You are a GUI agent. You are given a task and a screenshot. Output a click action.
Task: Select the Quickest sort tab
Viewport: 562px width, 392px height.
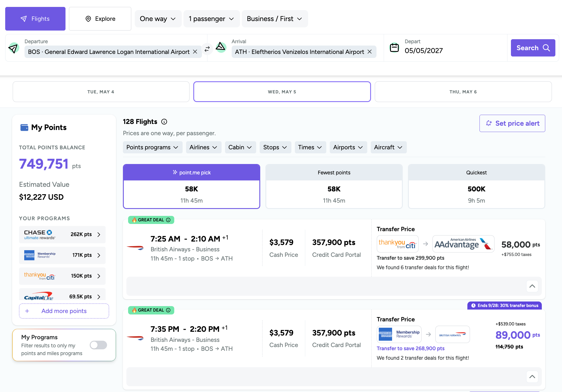pyautogui.click(x=476, y=186)
